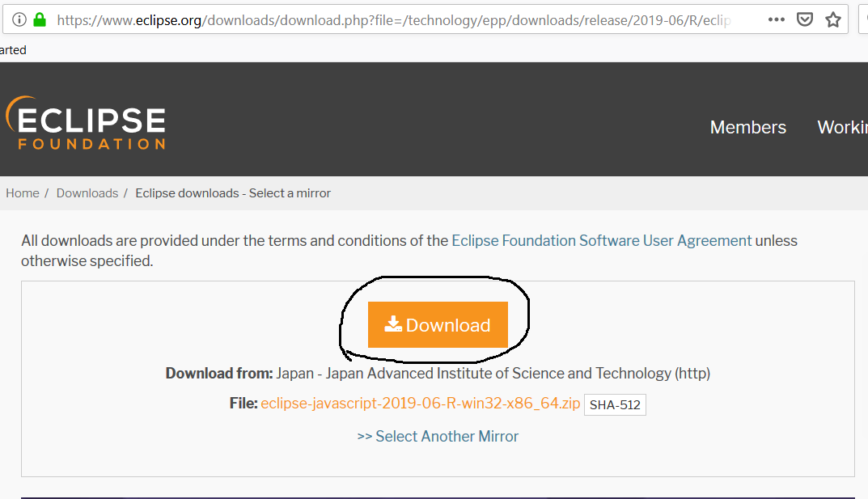Click the Eclipse Foundation logo

click(86, 123)
